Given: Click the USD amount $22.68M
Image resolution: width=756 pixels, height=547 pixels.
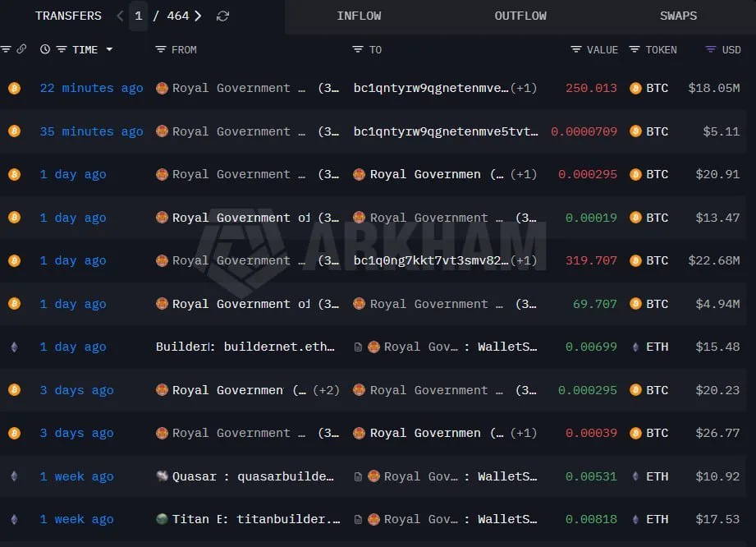Looking at the screenshot, I should pos(714,261).
